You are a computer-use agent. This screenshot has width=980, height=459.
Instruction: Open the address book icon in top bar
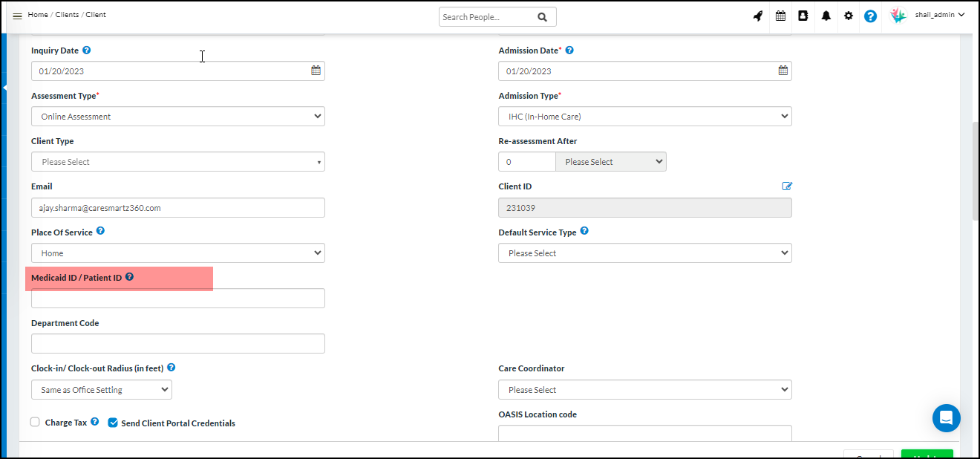click(x=803, y=16)
